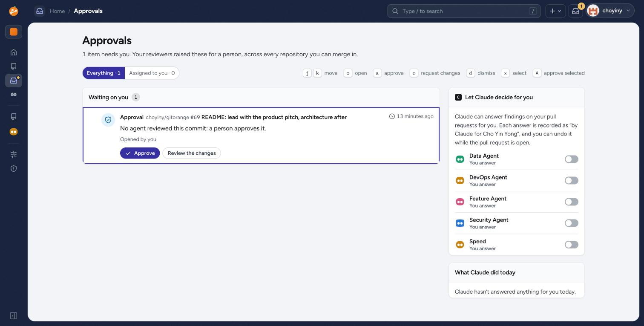Switch on Security Agent auto-answer
644x326 pixels.
(572, 223)
